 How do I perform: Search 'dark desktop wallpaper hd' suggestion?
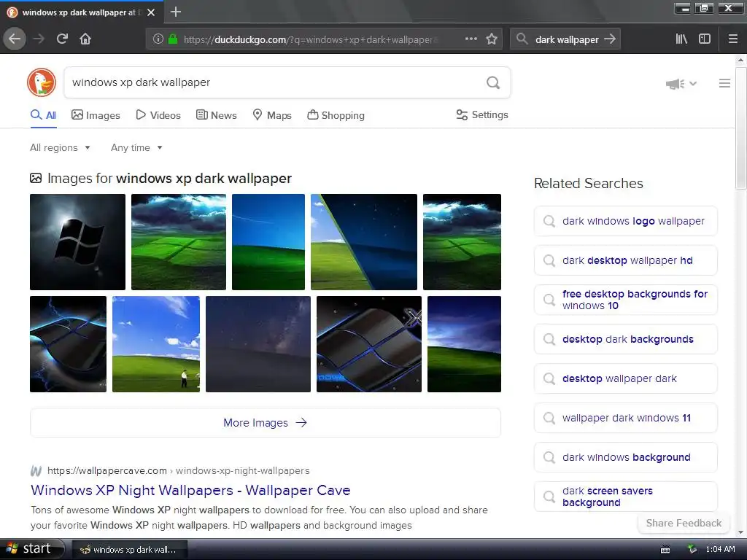point(625,260)
